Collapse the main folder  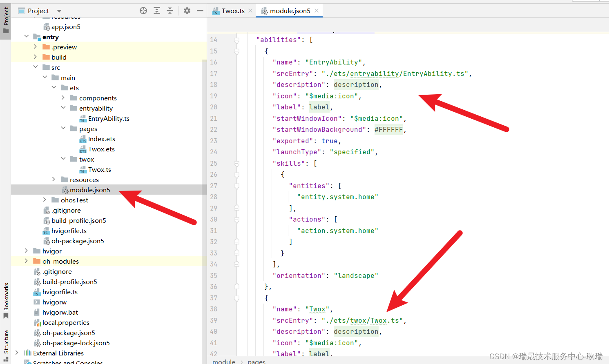[x=45, y=78]
